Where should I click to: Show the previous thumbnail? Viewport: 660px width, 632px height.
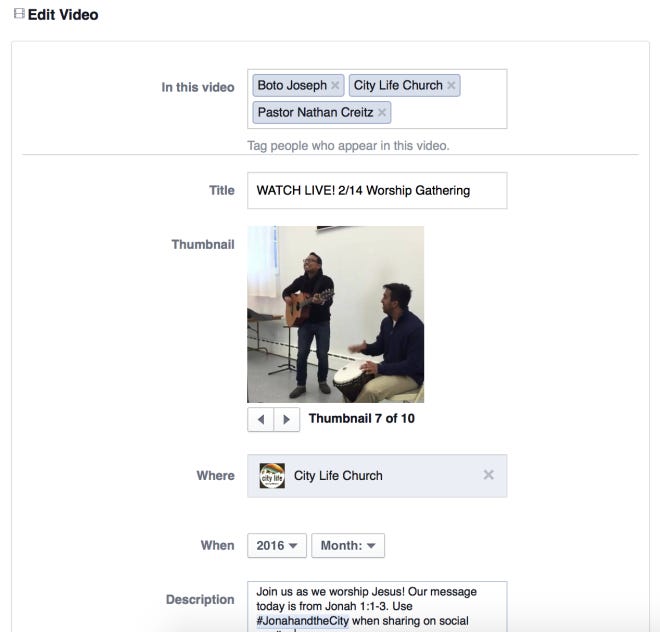261,419
